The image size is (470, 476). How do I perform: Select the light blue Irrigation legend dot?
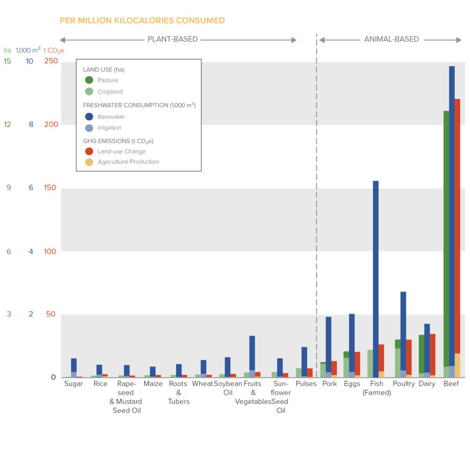point(89,128)
